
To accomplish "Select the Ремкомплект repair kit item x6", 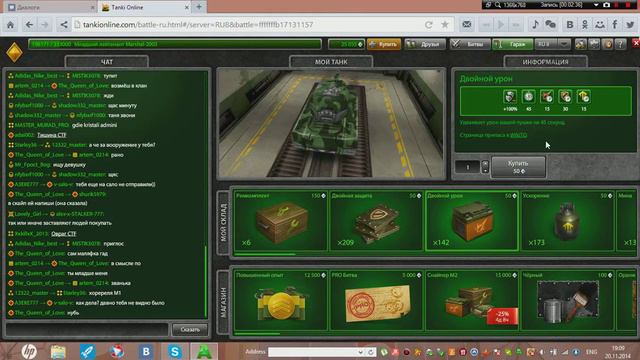I will (x=280, y=220).
